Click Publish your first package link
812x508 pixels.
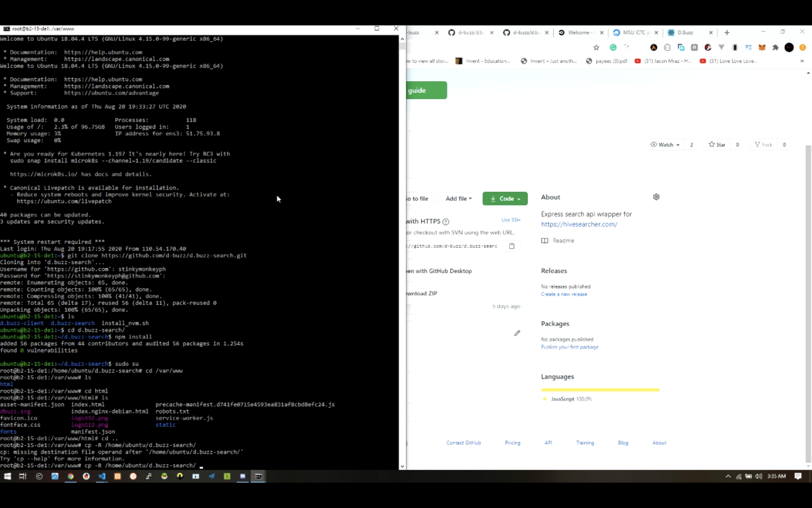coord(570,347)
